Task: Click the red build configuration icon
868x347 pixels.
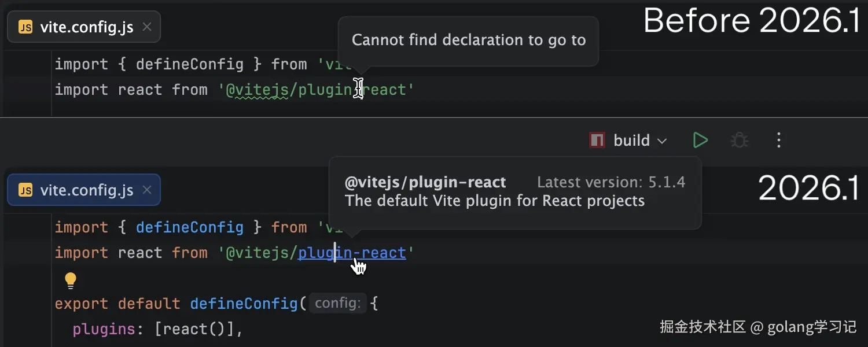Action: [x=597, y=140]
